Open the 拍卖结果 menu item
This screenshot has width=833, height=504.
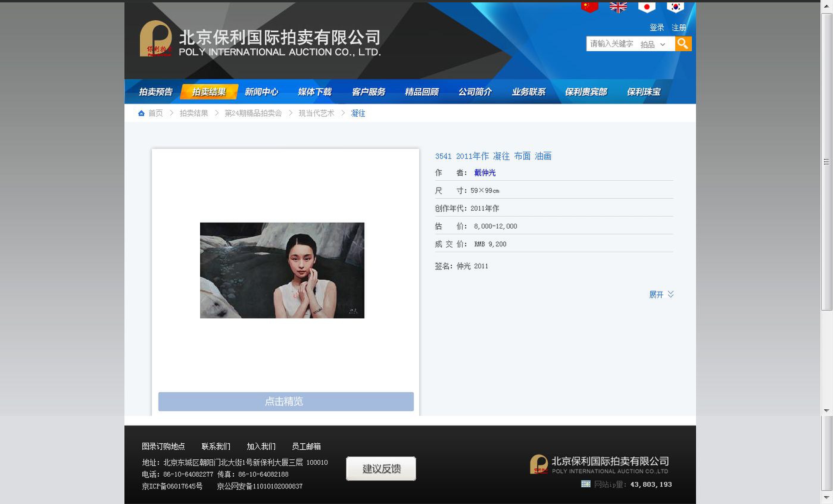click(x=209, y=92)
